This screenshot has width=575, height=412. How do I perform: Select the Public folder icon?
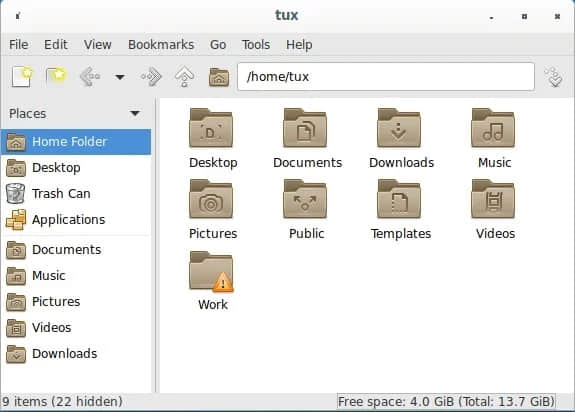[305, 199]
